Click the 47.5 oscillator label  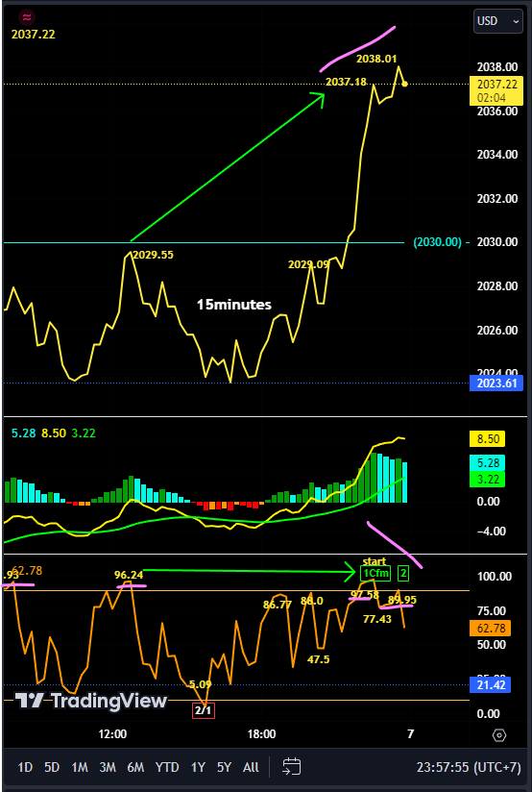click(x=319, y=659)
